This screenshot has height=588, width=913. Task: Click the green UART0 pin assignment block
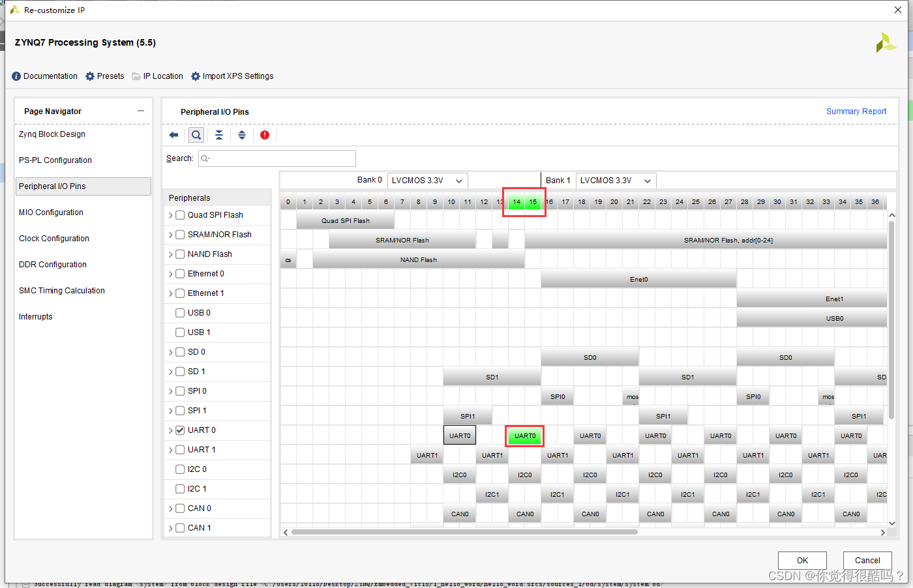pyautogui.click(x=525, y=435)
